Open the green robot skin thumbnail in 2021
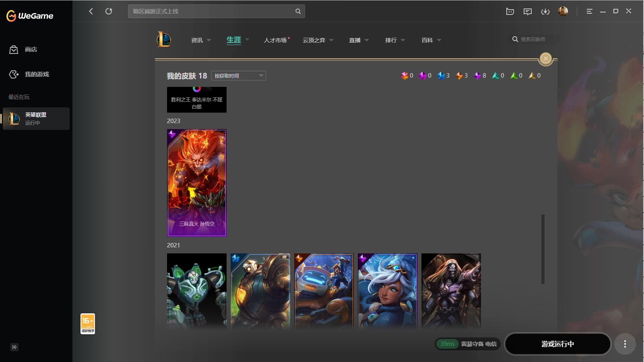The image size is (644, 362). (197, 292)
